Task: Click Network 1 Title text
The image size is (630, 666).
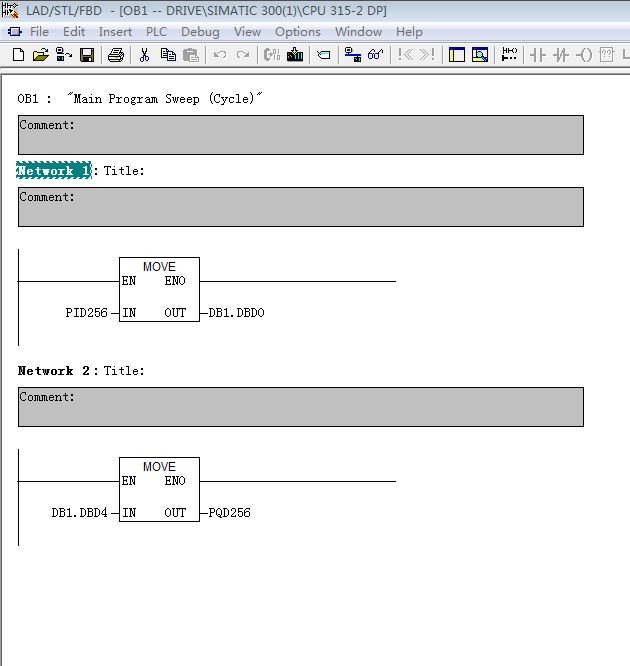Action: 124,171
